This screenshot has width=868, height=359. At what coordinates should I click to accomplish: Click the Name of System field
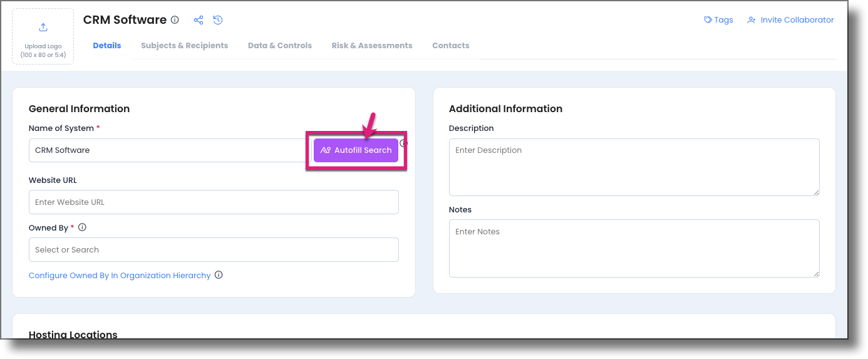[x=167, y=150]
